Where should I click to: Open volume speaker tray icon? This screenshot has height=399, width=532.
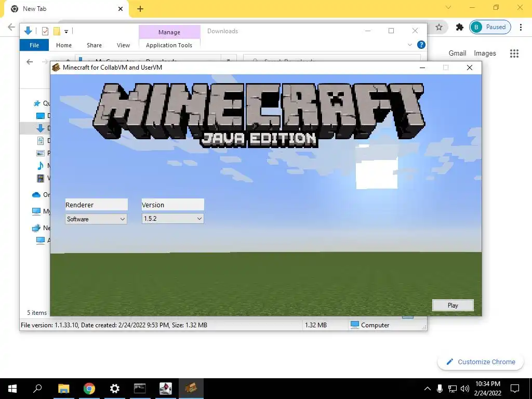(465, 389)
